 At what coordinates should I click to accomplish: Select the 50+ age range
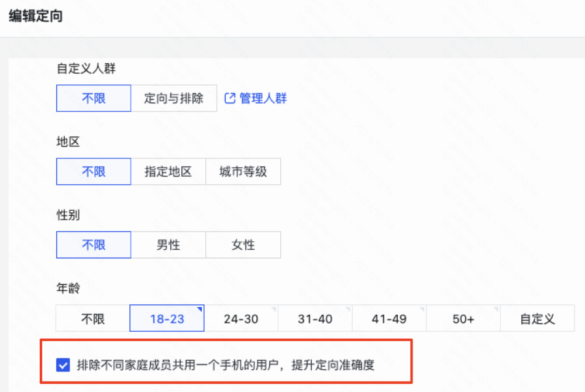[x=463, y=318]
